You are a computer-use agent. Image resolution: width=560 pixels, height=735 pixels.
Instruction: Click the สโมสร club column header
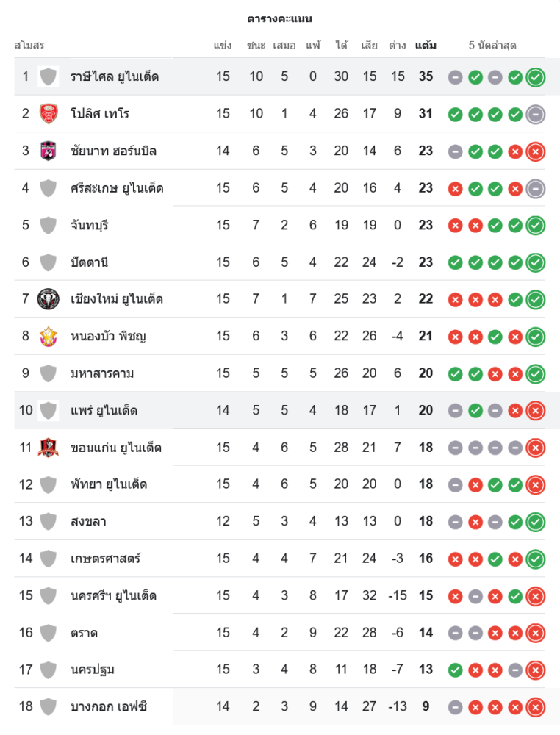tap(29, 46)
